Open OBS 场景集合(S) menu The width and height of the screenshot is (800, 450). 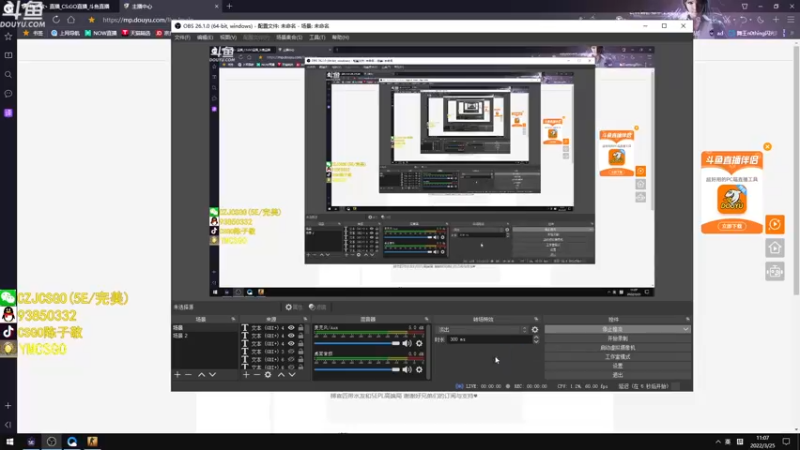coord(289,37)
